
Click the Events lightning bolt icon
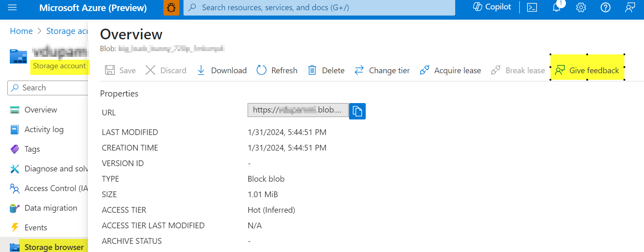point(15,227)
